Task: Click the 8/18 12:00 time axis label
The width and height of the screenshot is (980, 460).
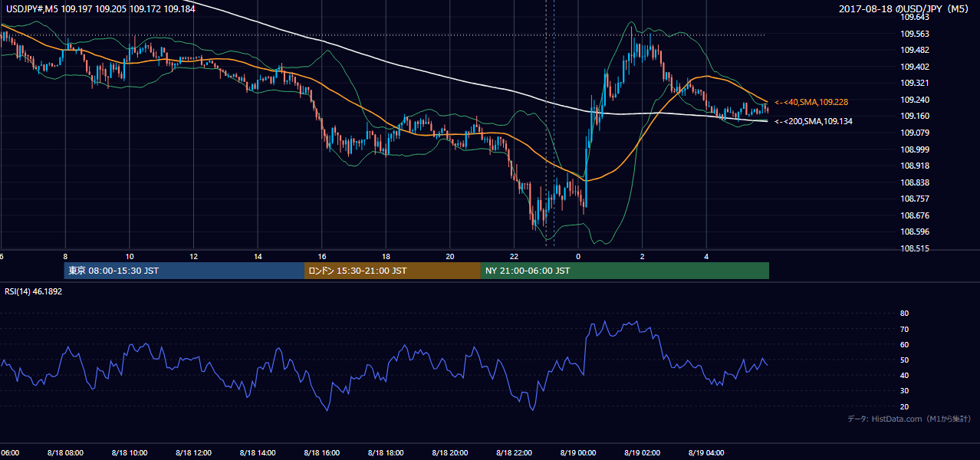Action: (193, 452)
